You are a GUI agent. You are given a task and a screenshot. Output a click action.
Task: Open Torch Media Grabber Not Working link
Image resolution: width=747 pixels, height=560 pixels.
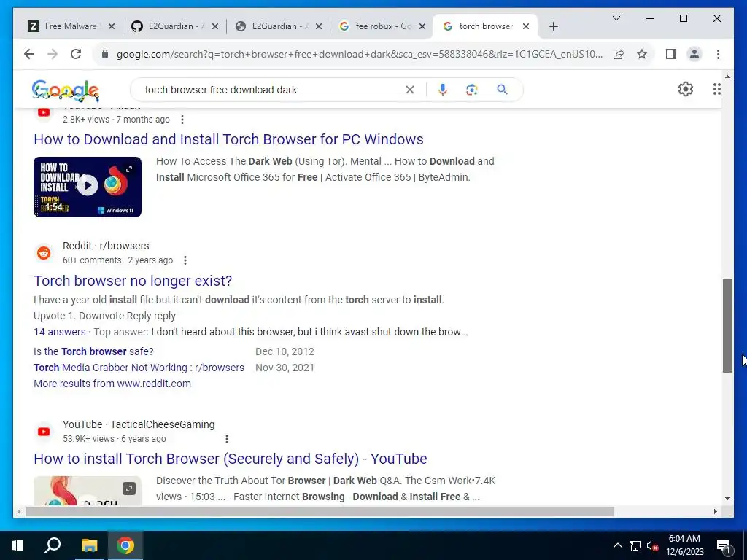click(x=139, y=367)
